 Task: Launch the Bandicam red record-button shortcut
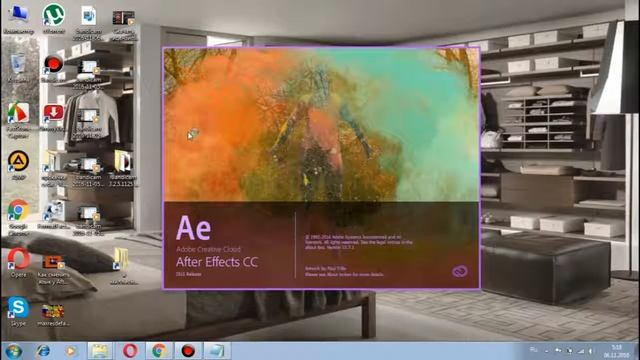pos(53,68)
